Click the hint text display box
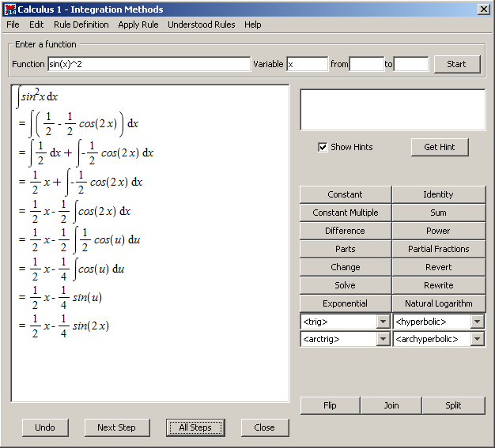 (x=393, y=110)
